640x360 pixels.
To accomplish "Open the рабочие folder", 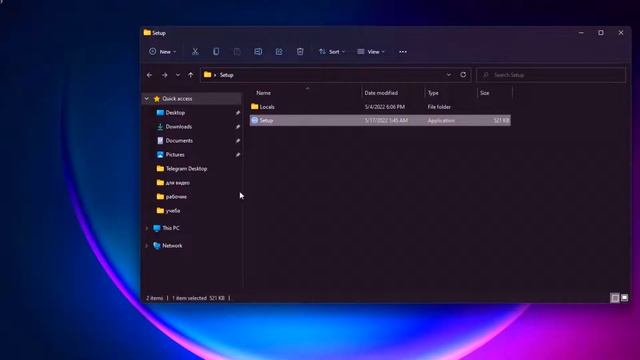I will point(176,197).
